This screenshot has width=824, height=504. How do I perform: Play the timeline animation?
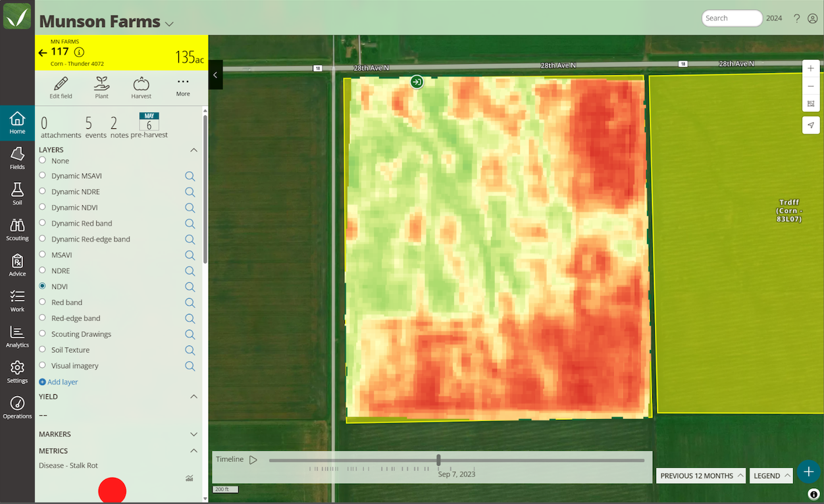(x=253, y=460)
